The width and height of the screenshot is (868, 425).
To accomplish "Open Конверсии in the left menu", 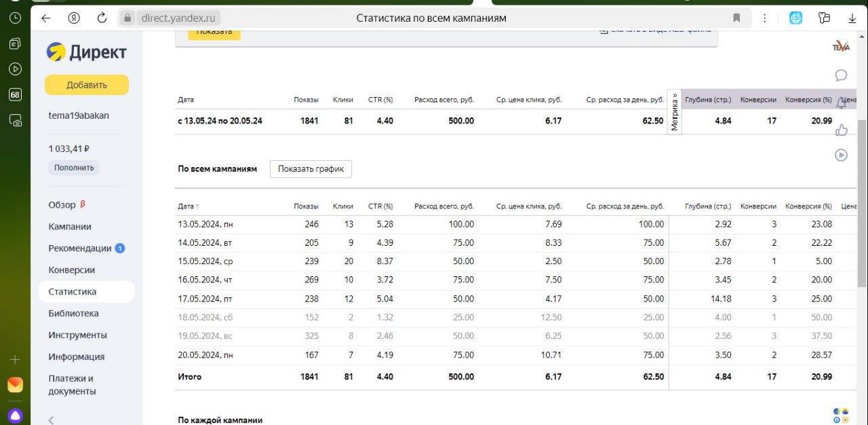I will tap(71, 270).
